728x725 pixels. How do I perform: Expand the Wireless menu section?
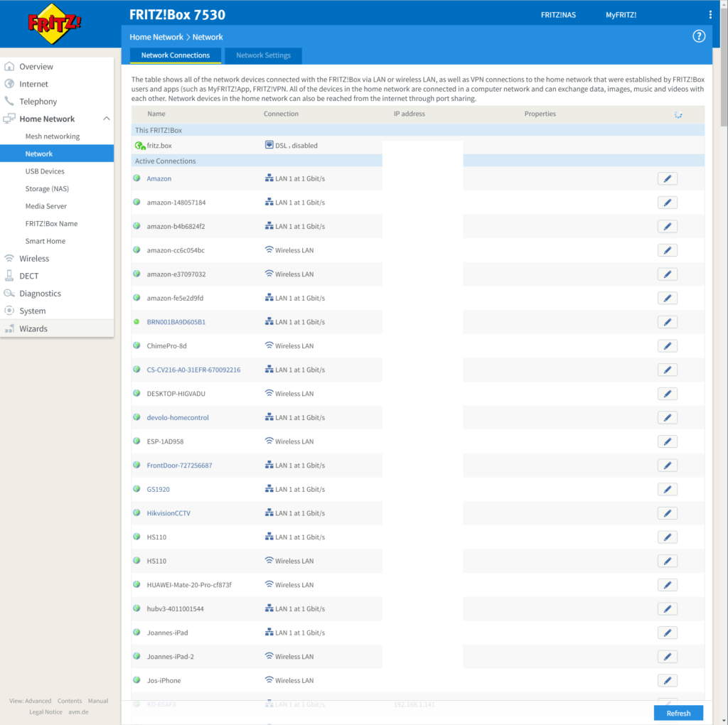coord(34,259)
